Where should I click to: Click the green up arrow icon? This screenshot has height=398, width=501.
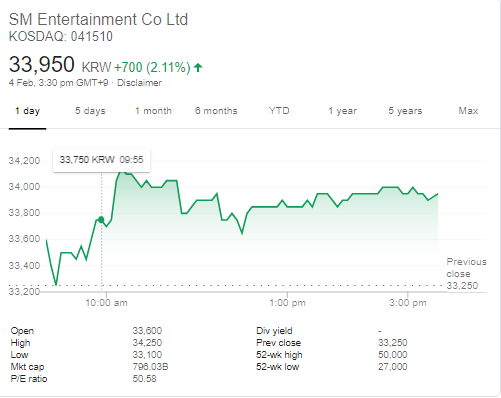pyautogui.click(x=198, y=68)
